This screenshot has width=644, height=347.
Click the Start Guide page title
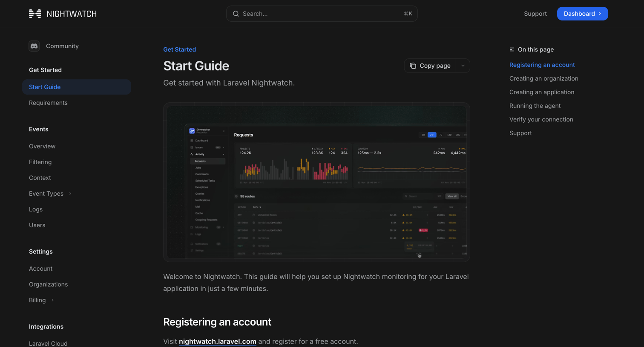tap(196, 66)
